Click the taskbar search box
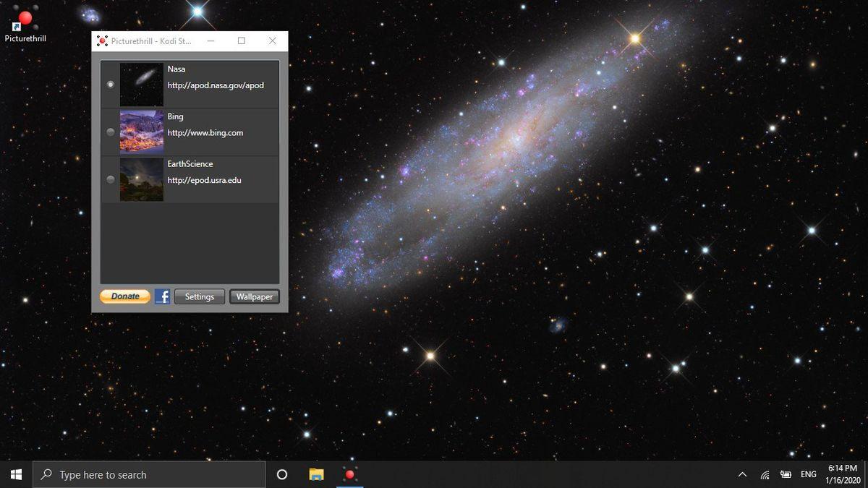Image resolution: width=868 pixels, height=488 pixels. click(x=150, y=474)
